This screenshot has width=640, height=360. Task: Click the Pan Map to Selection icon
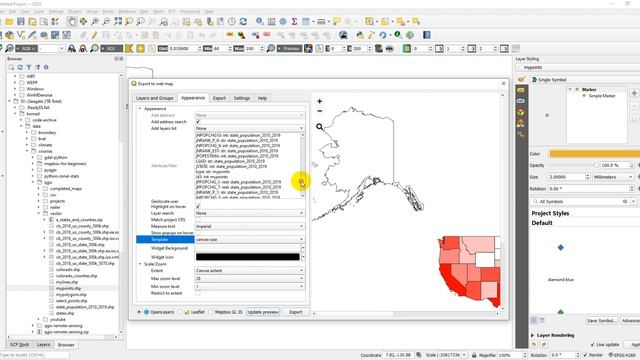tap(83, 22)
